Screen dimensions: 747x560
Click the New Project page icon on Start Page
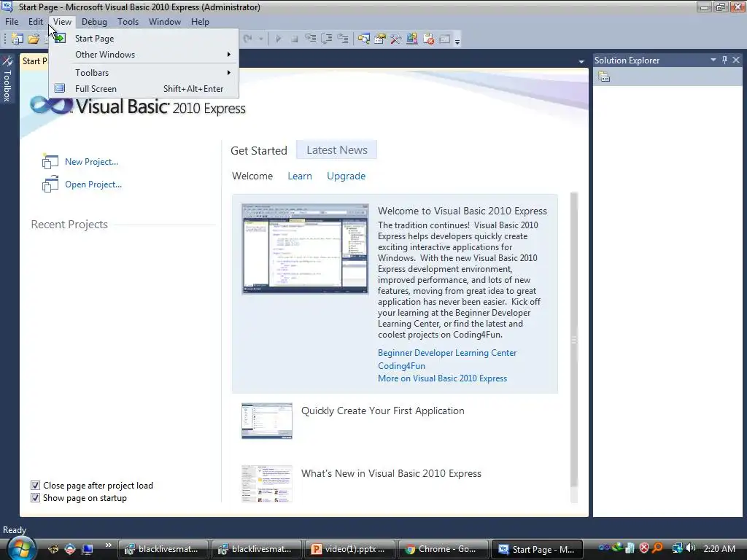tap(50, 162)
